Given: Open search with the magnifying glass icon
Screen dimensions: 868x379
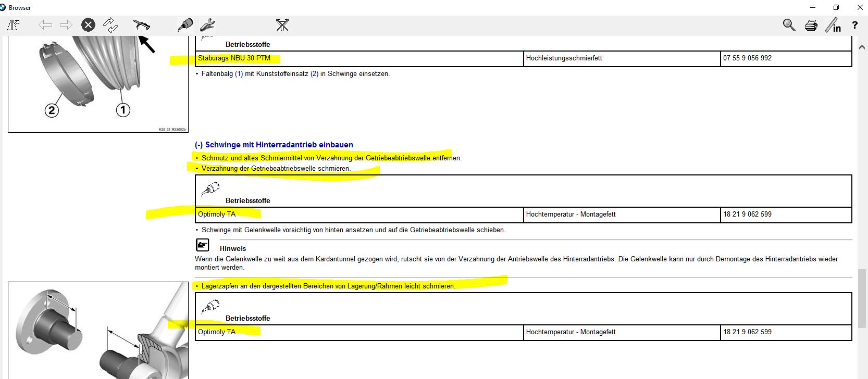Looking at the screenshot, I should pyautogui.click(x=789, y=25).
